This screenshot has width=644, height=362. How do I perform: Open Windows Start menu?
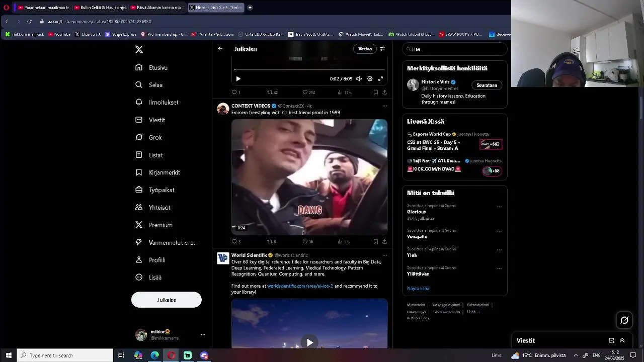point(9,355)
